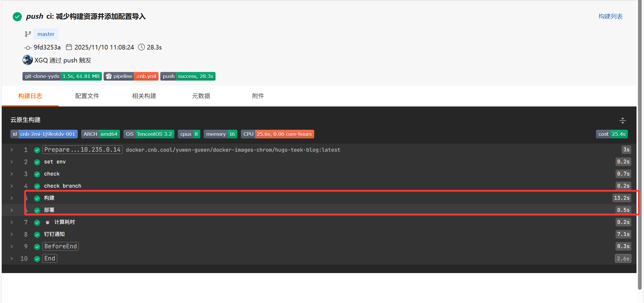Open the 元数据 tab
Viewport: 644px width, 303px height.
201,96
